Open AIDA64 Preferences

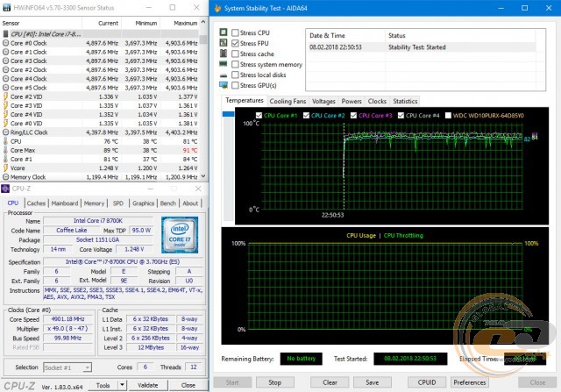pyautogui.click(x=470, y=382)
